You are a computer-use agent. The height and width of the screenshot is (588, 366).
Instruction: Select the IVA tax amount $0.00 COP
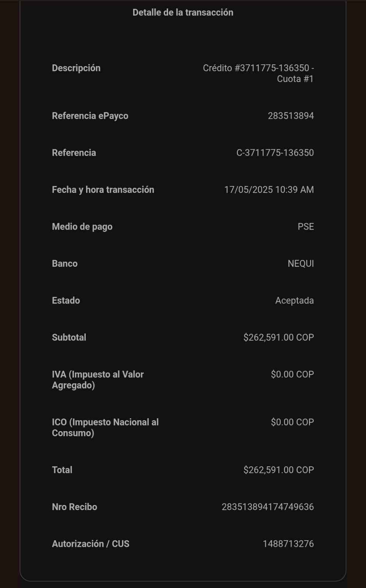pyautogui.click(x=292, y=374)
